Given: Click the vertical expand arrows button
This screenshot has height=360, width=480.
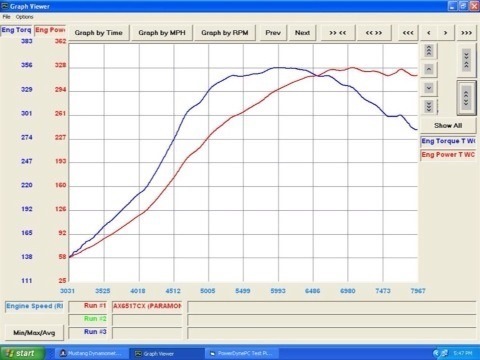Looking at the screenshot, I should 466,98.
